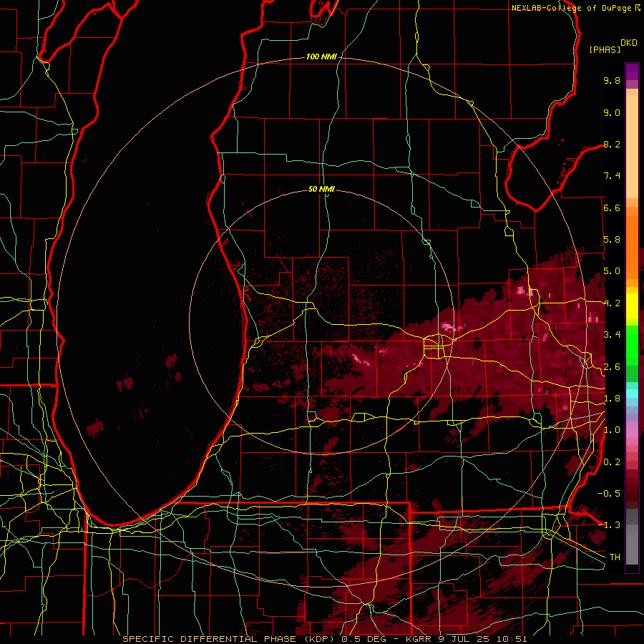Image resolution: width=644 pixels, height=644 pixels.
Task: Click the 10:51 timestamp in the caption
Action: pyautogui.click(x=512, y=639)
